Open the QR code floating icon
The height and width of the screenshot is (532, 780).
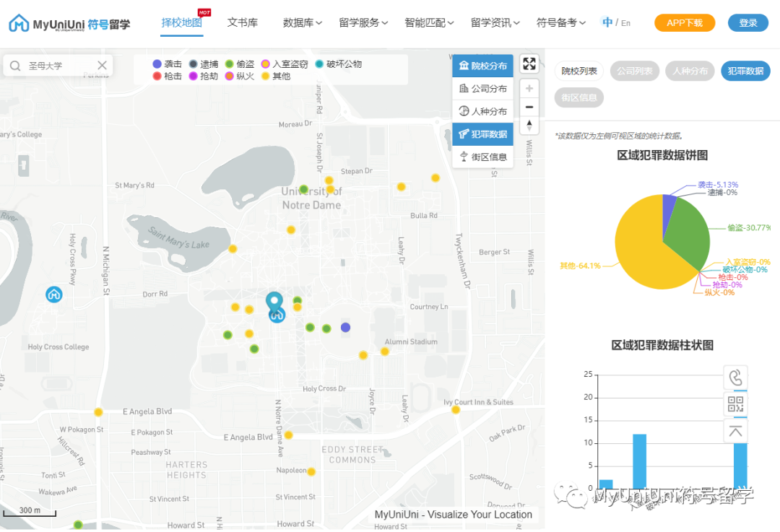coord(735,404)
